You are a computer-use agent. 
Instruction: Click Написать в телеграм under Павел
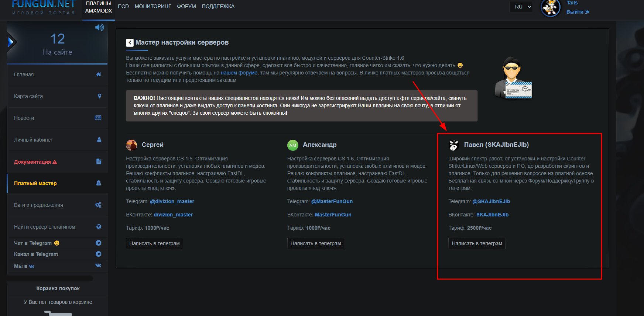click(x=477, y=243)
